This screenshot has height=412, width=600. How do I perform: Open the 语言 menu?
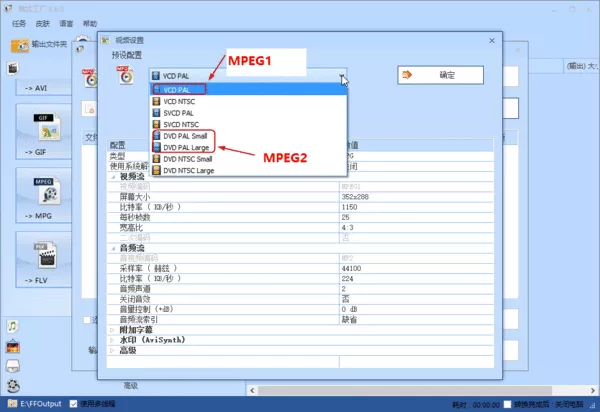[x=66, y=24]
